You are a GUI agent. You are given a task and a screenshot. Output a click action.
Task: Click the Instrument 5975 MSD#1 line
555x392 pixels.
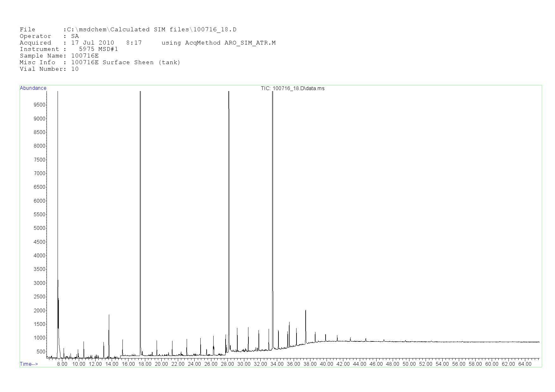pos(69,49)
